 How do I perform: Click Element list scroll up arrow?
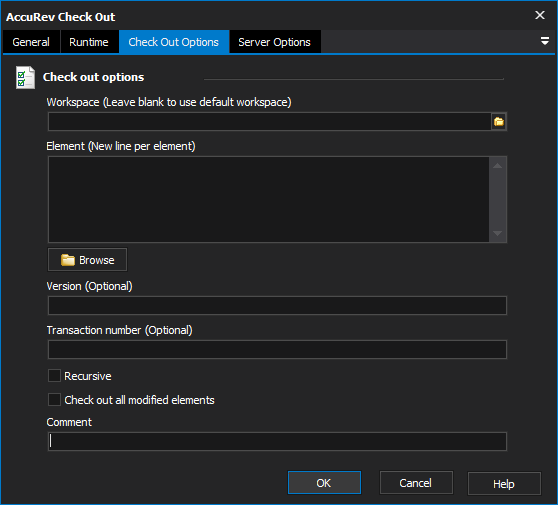[498, 165]
